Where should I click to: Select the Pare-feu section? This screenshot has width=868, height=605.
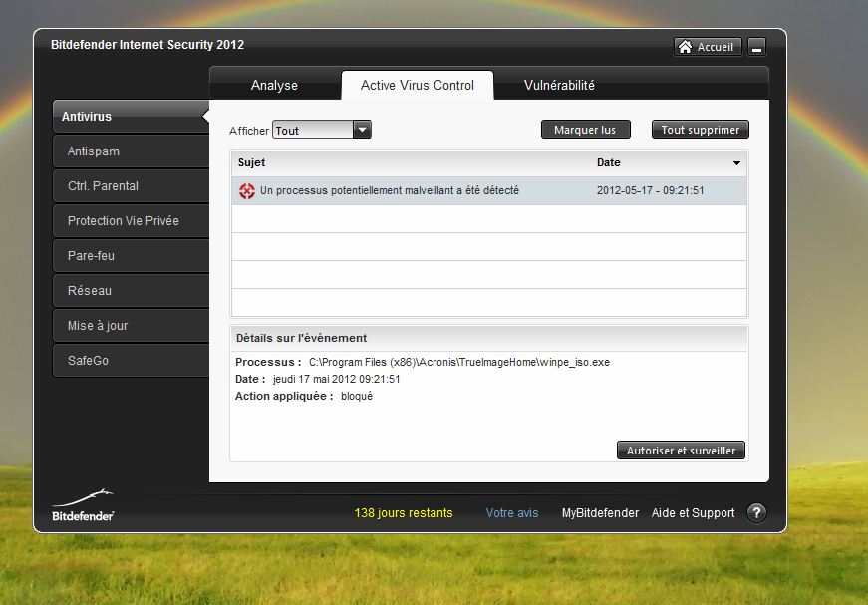[131, 256]
